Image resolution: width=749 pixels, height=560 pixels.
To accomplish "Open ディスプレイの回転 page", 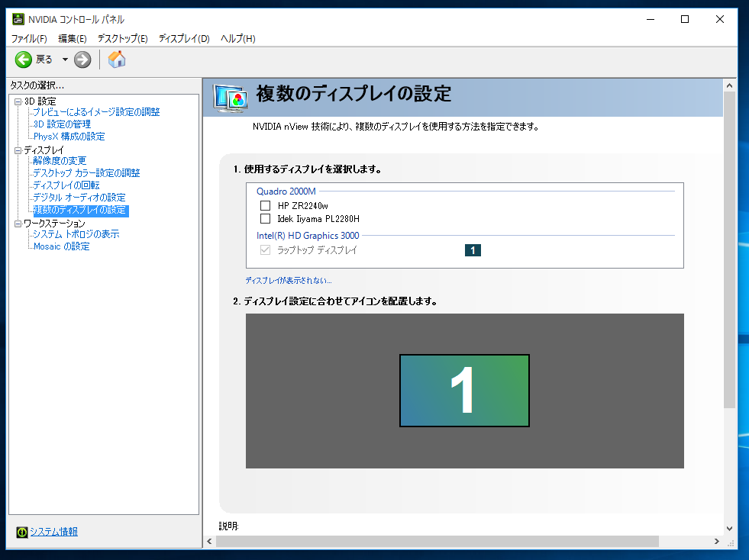I will pyautogui.click(x=66, y=185).
